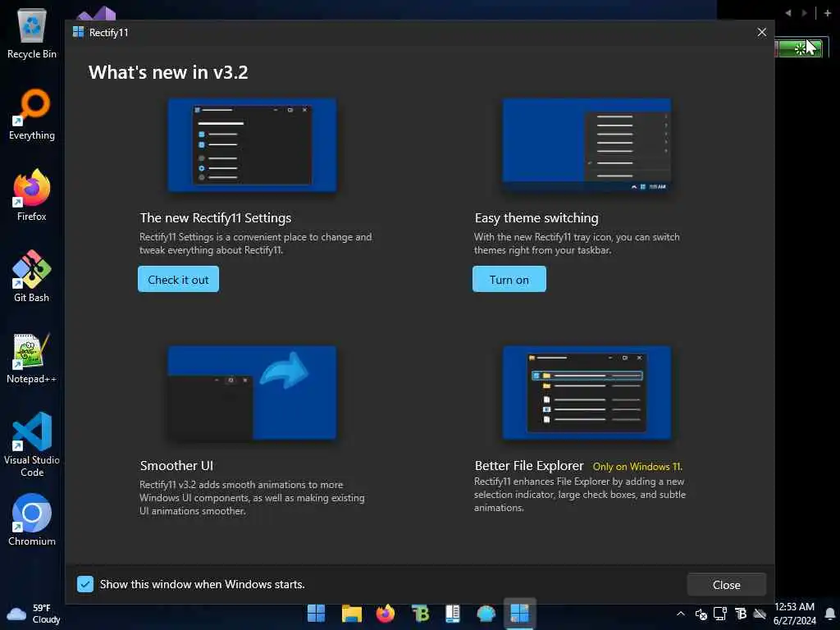Click the crossed-out cloud tray icon
The width and height of the screenshot is (840, 630).
coord(760,614)
